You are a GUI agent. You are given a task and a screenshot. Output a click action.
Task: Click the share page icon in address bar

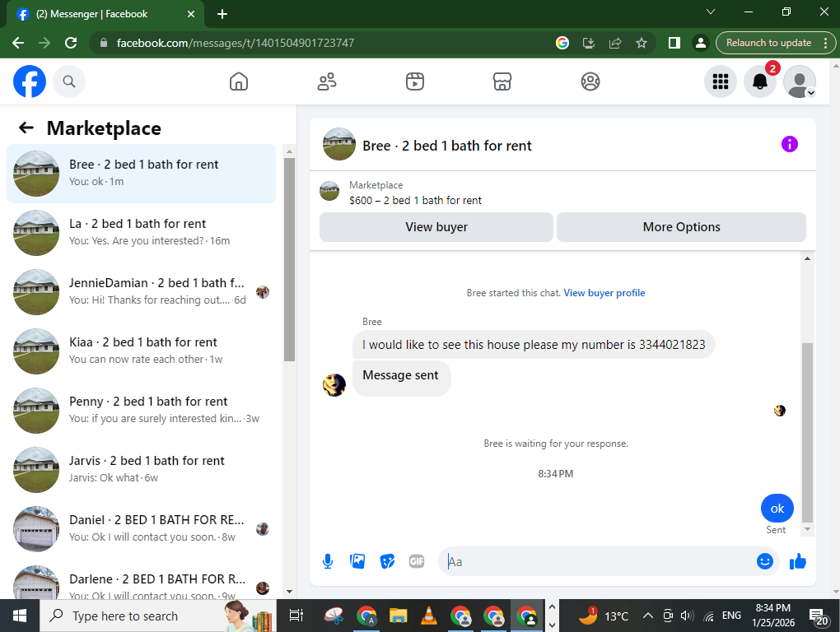click(x=615, y=43)
